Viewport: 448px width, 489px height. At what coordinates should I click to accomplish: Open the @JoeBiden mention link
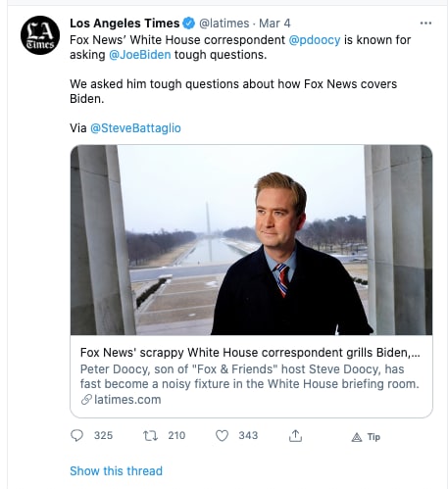[140, 55]
